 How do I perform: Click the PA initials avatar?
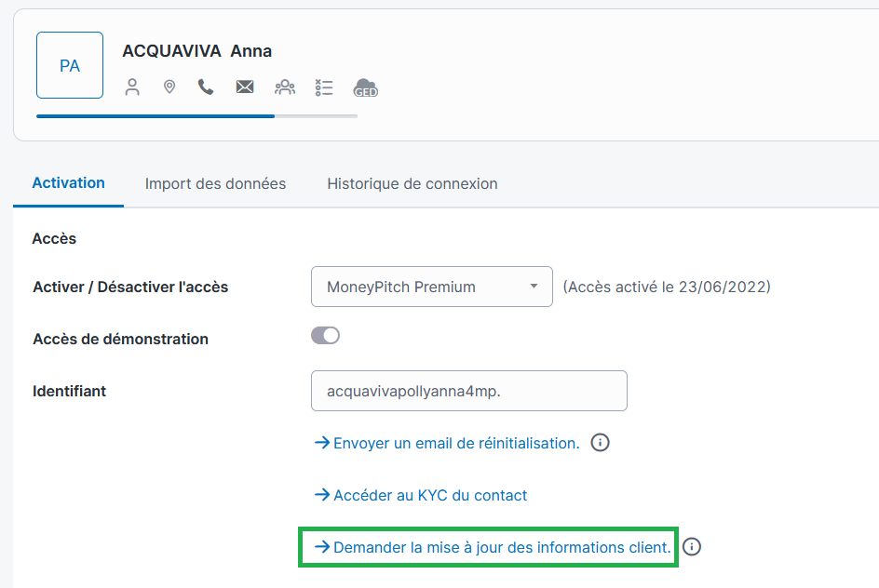tap(70, 66)
